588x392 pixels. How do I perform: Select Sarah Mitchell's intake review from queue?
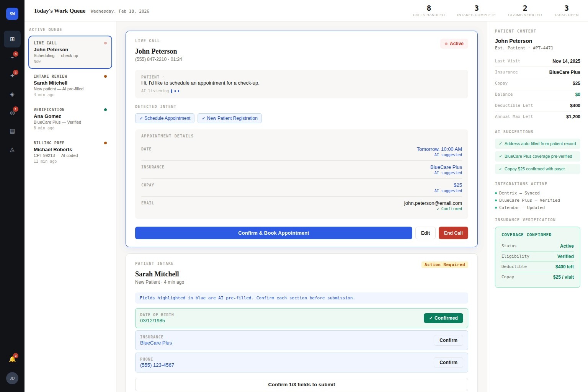(70, 85)
